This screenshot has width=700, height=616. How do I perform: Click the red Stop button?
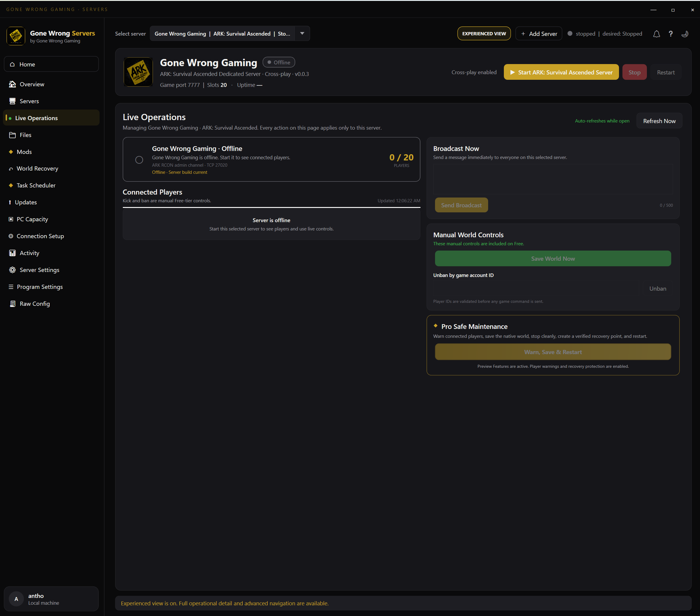[634, 72]
